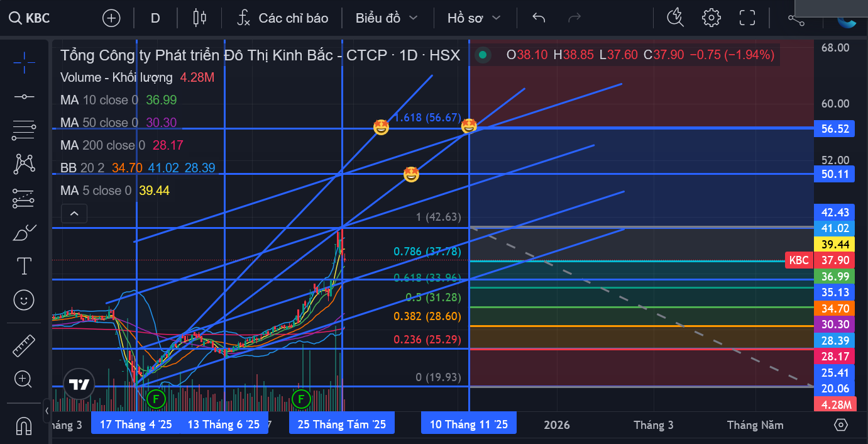Add a symbol to compare with the plus icon
868x444 pixels.
pos(111,18)
